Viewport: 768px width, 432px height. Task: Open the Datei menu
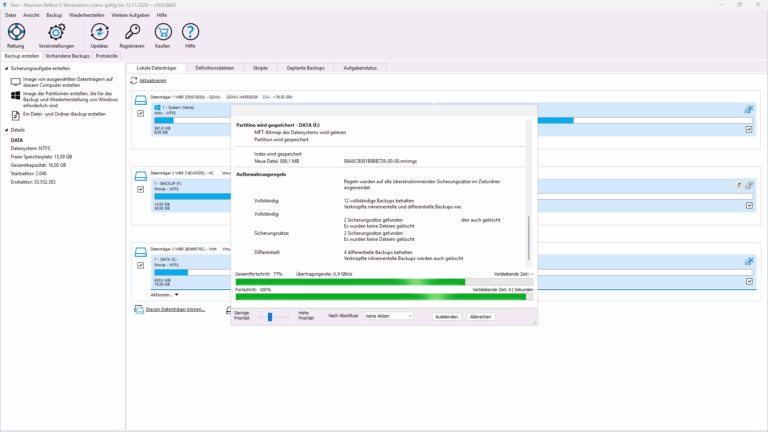tap(10, 15)
